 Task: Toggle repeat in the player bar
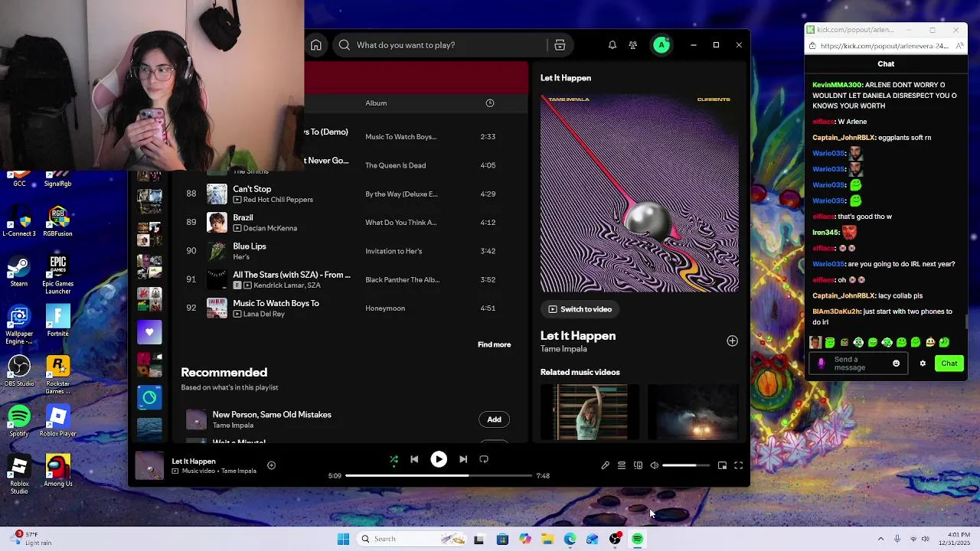click(484, 459)
